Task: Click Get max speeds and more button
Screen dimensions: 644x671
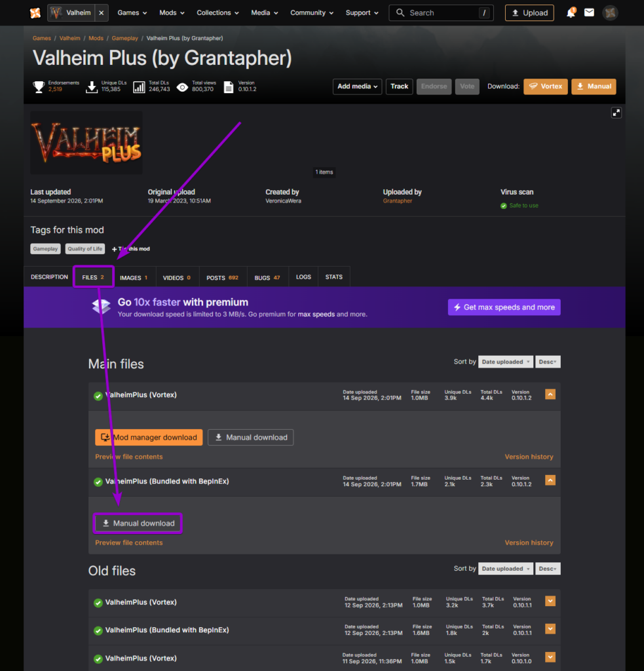Action: pos(504,307)
